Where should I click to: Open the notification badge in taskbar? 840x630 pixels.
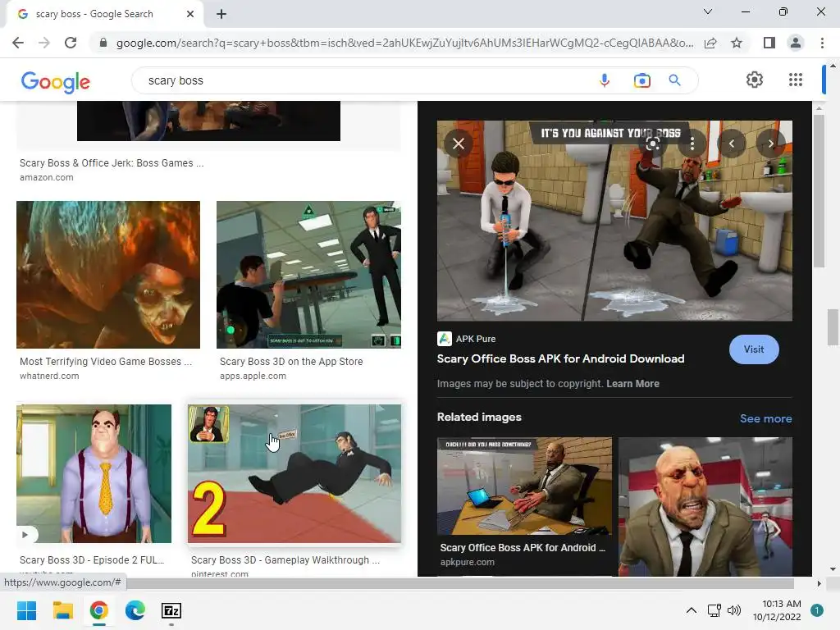pyautogui.click(x=817, y=610)
